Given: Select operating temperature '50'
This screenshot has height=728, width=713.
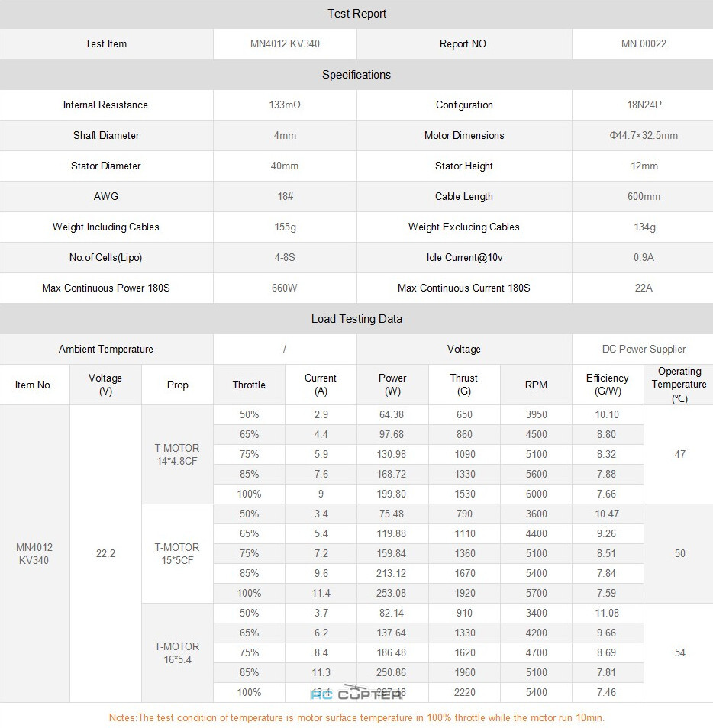Looking at the screenshot, I should [x=679, y=554].
